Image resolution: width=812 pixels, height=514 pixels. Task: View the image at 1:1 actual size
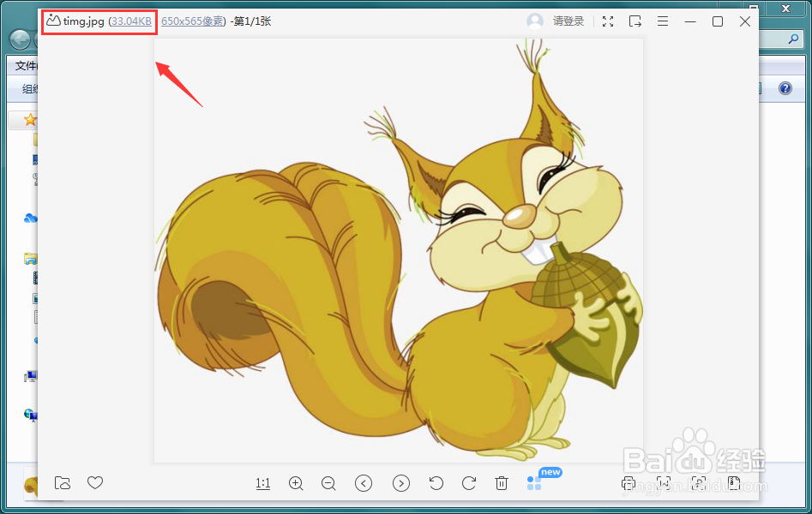pos(262,483)
